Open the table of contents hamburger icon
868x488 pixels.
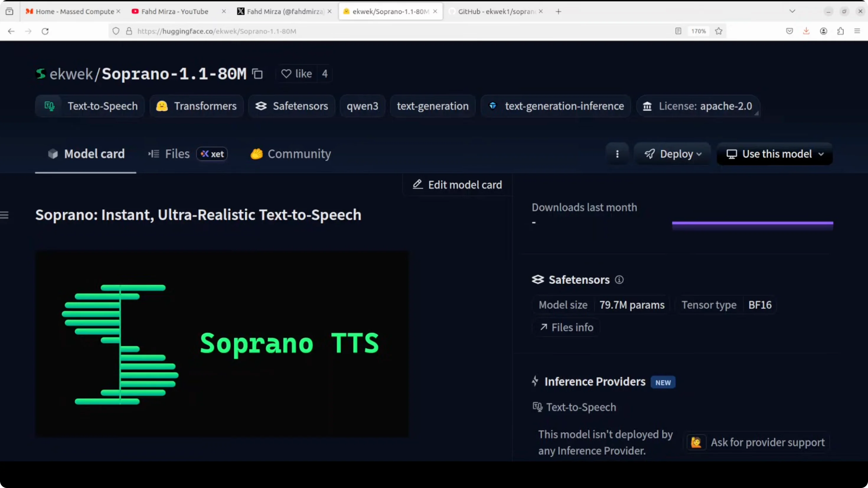coord(4,215)
